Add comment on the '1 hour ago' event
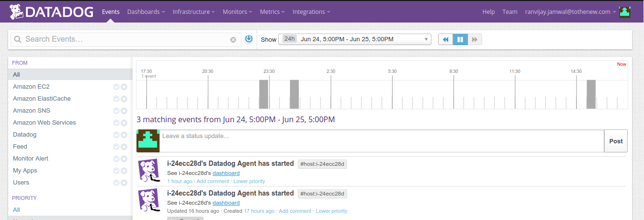The image size is (644, 220). tap(214, 181)
